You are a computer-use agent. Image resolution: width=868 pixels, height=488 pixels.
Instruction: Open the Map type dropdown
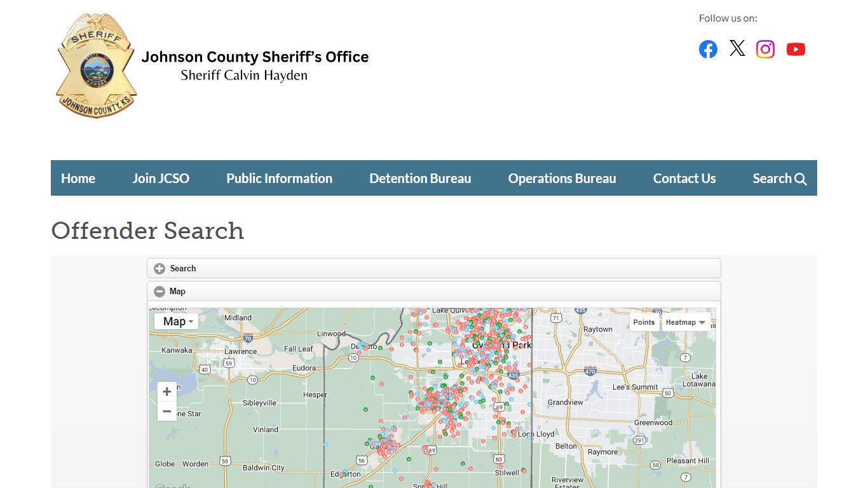[x=177, y=322]
